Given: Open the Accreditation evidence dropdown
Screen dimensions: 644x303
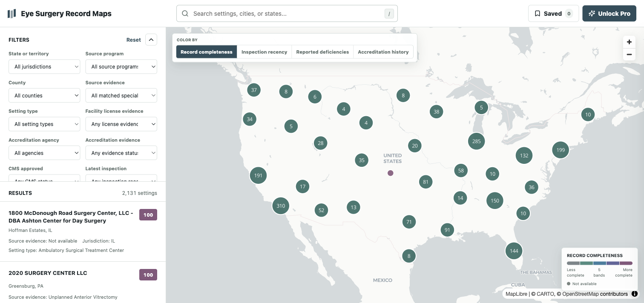Looking at the screenshot, I should coord(121,153).
